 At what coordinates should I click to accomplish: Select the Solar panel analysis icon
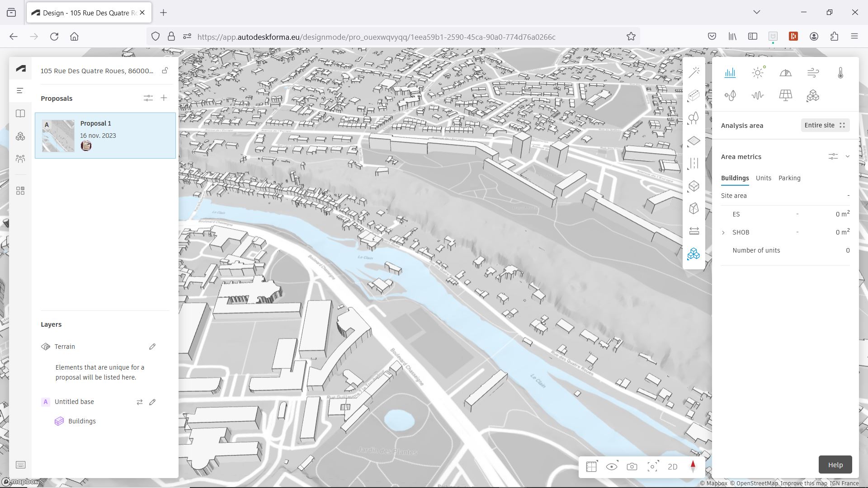785,95
